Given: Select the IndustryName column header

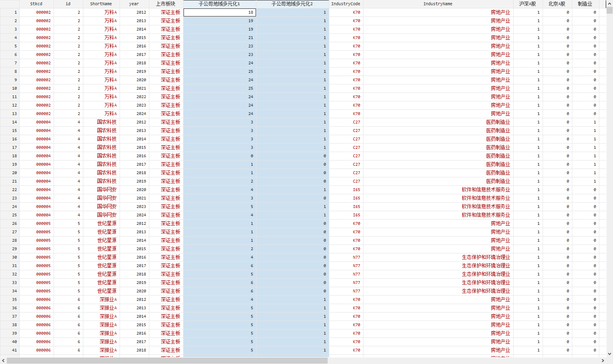Looking at the screenshot, I should (x=438, y=4).
